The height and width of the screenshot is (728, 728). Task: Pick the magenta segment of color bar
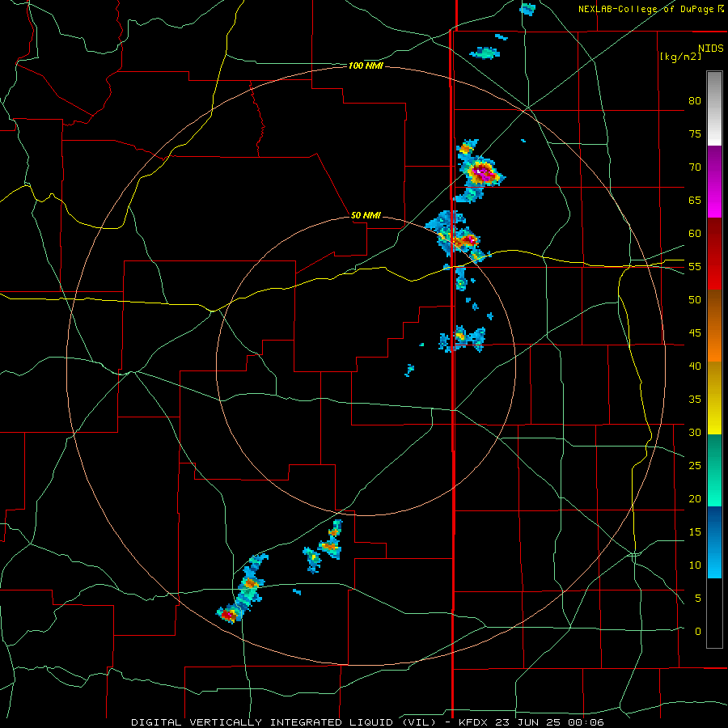[x=714, y=181]
